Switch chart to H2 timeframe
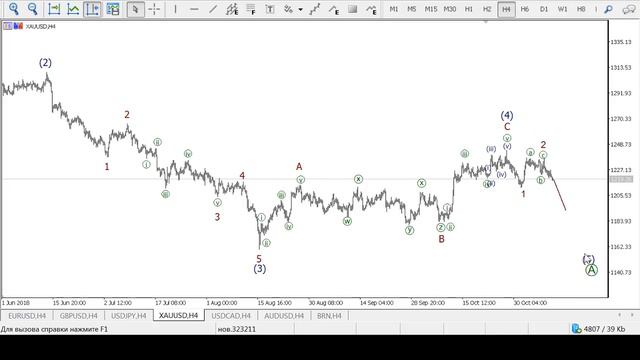The image size is (640, 360). (x=487, y=9)
